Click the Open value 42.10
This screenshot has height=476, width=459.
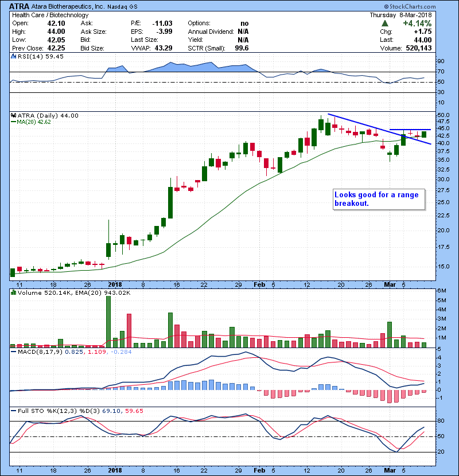[x=56, y=24]
